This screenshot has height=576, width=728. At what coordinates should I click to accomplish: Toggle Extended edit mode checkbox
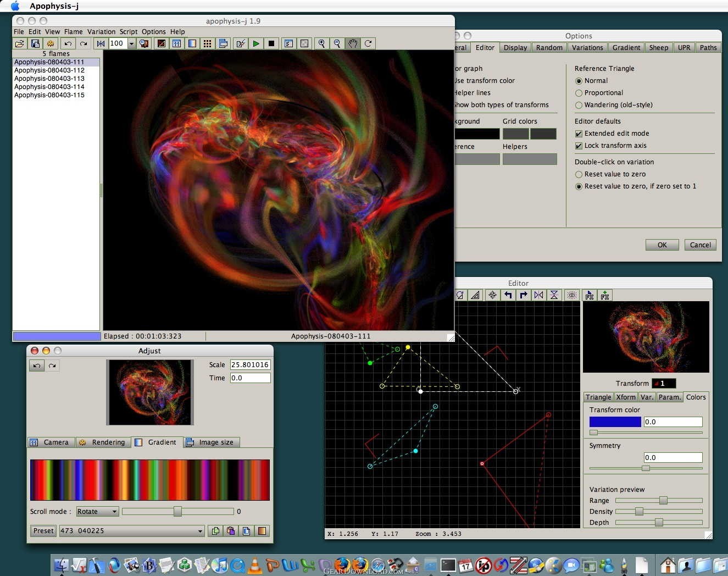pos(579,134)
